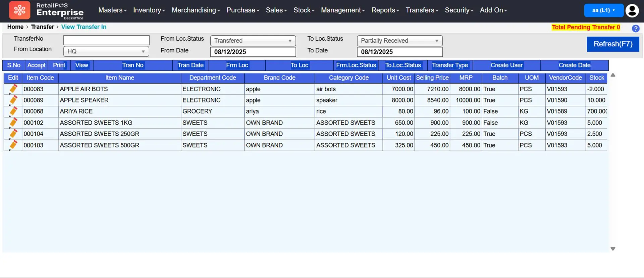Click MRP 10000.00 cell

click(466, 100)
